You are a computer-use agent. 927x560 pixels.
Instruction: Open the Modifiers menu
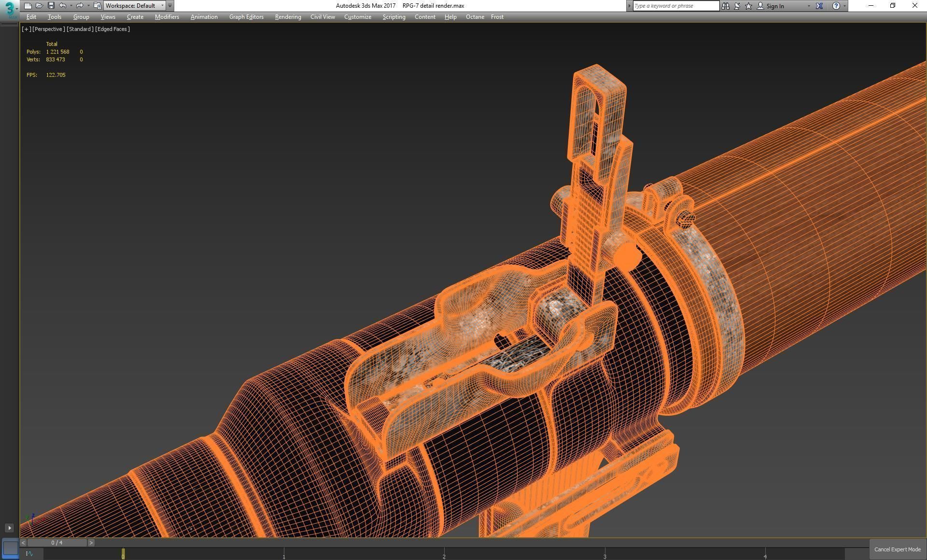tap(167, 17)
